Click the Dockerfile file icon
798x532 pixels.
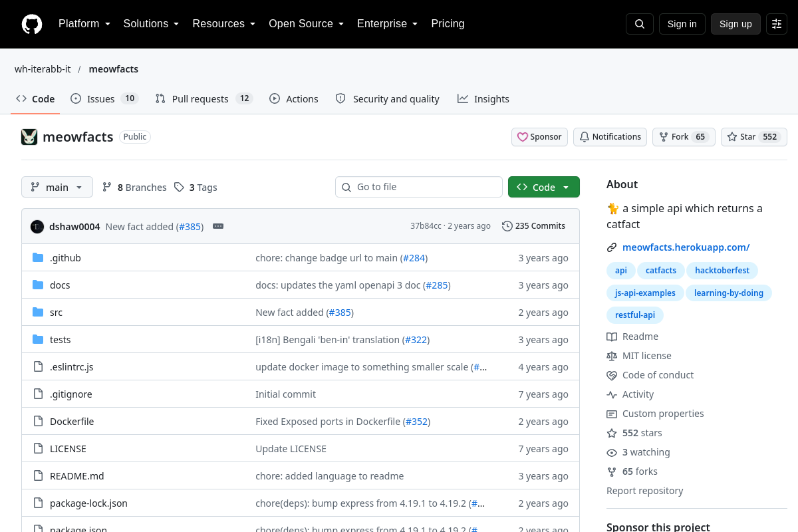pyautogui.click(x=38, y=422)
